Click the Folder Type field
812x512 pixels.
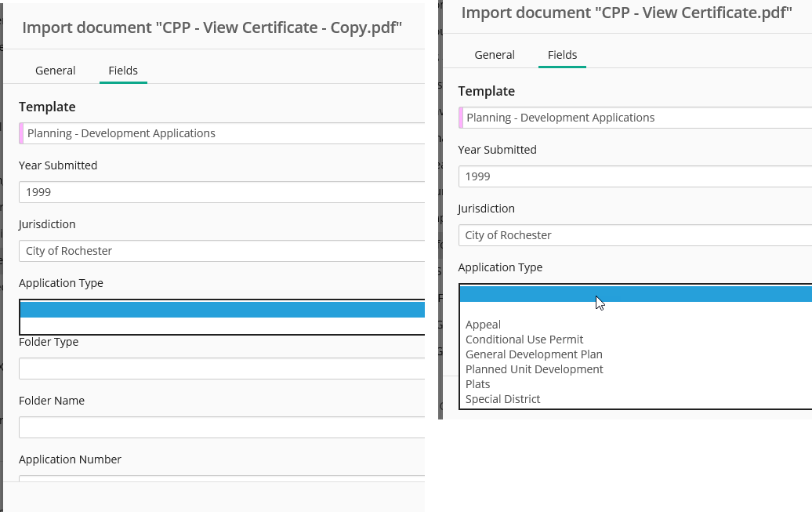click(x=222, y=369)
